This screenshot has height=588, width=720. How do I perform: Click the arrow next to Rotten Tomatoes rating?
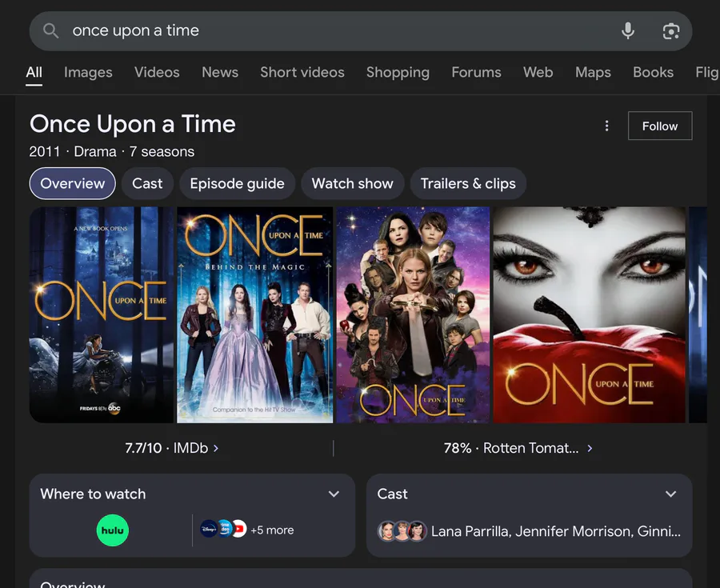point(590,448)
